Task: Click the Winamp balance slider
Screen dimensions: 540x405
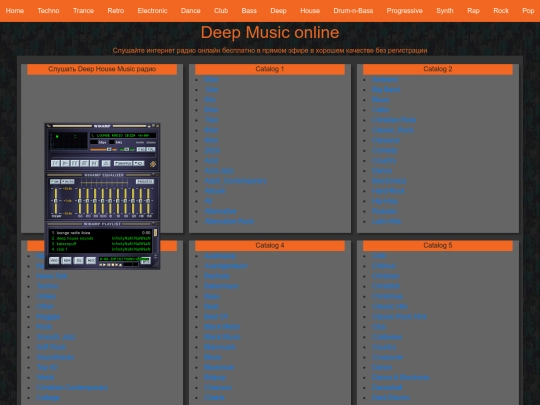Action: [x=127, y=149]
